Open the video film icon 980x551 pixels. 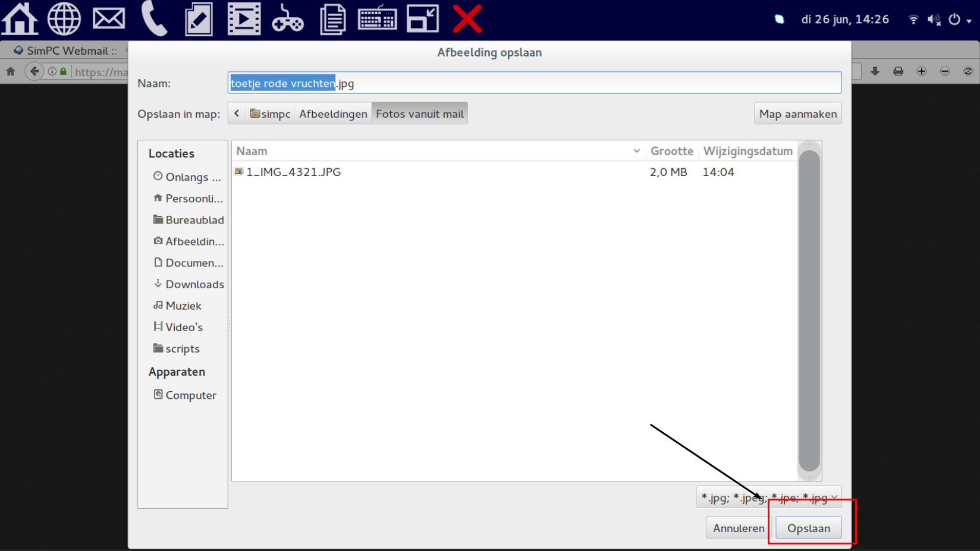[x=244, y=18]
